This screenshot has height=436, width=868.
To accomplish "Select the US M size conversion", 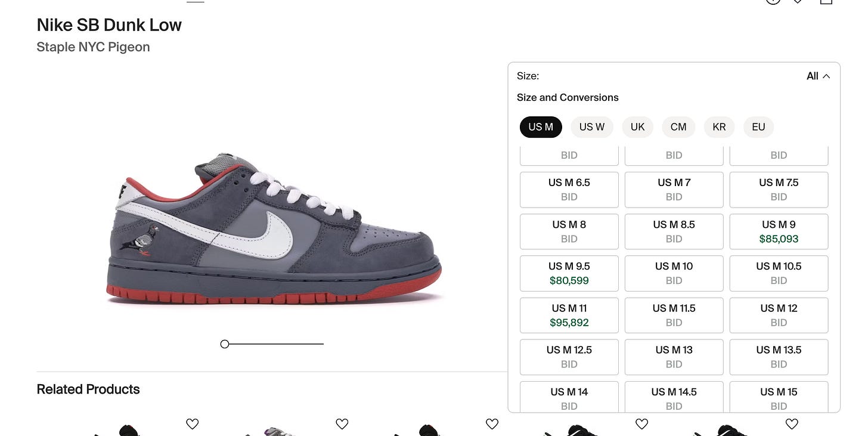I will [541, 127].
